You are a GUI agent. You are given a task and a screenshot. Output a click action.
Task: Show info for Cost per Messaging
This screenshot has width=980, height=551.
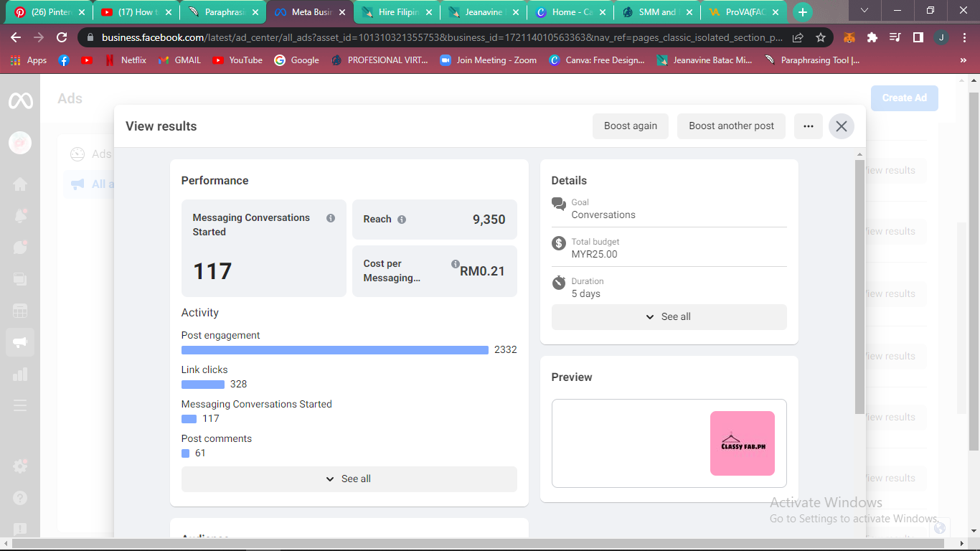tap(456, 264)
